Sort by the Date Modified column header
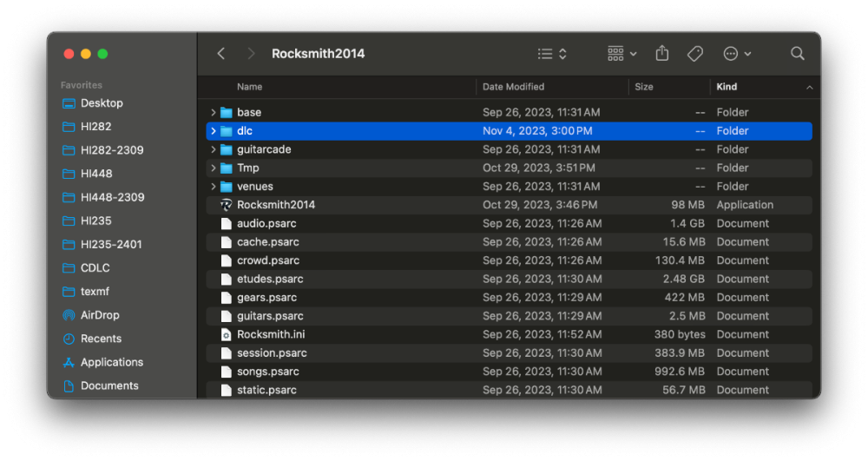This screenshot has height=461, width=868. click(x=513, y=87)
